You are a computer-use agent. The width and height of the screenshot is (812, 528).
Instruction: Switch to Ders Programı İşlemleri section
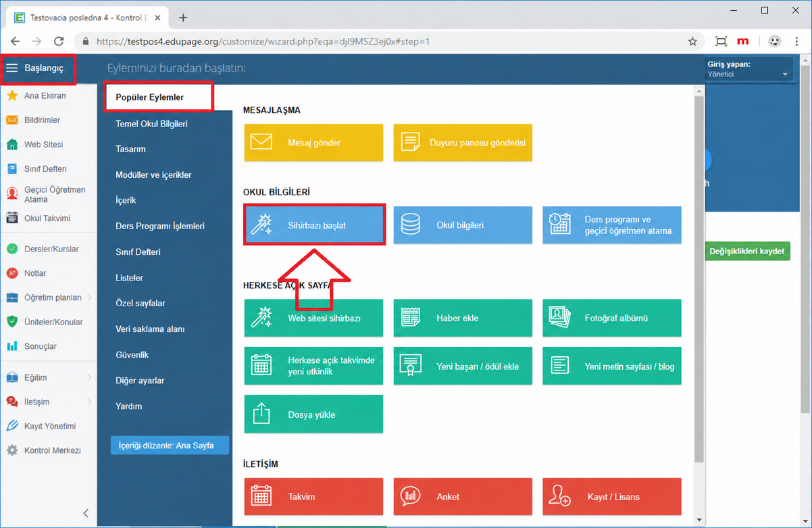click(x=160, y=226)
